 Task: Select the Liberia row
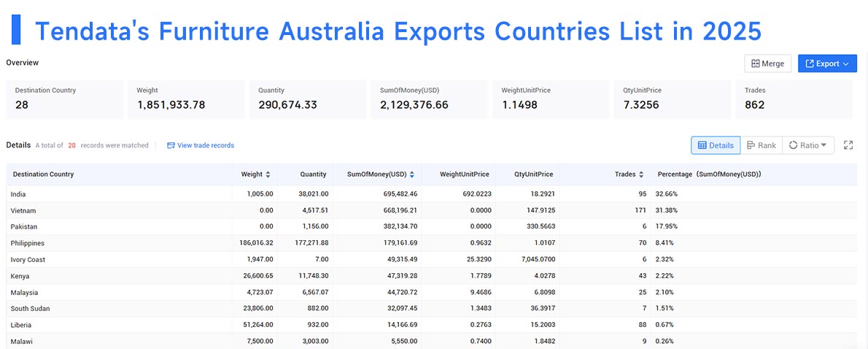tap(432, 325)
